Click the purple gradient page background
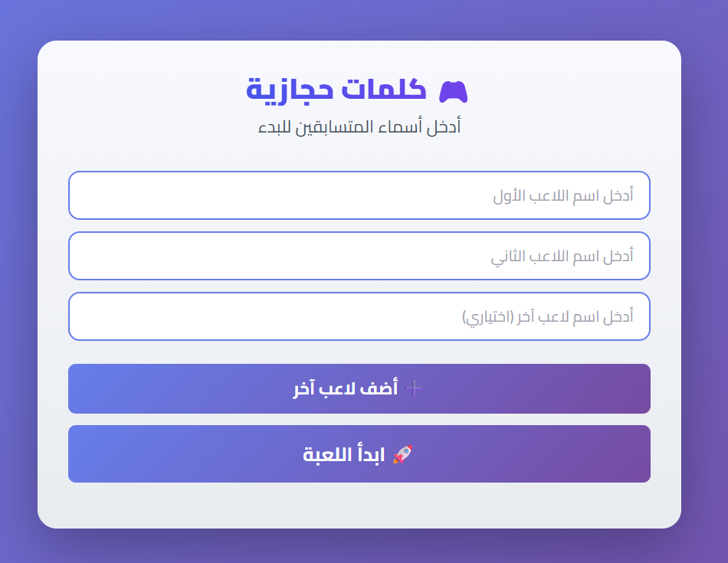Image resolution: width=728 pixels, height=563 pixels. (19, 281)
